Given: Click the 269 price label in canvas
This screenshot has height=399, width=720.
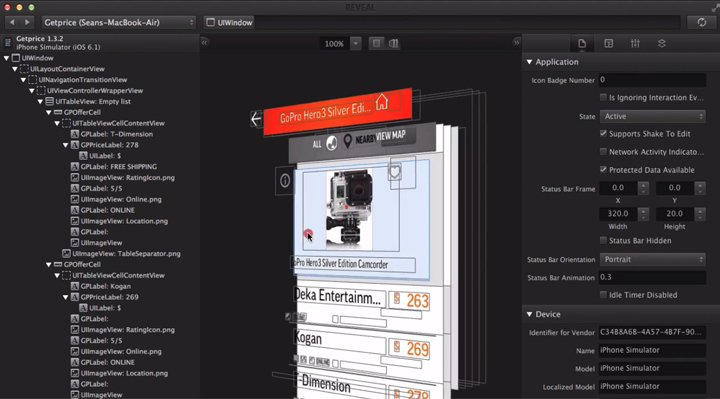Looking at the screenshot, I should [417, 349].
